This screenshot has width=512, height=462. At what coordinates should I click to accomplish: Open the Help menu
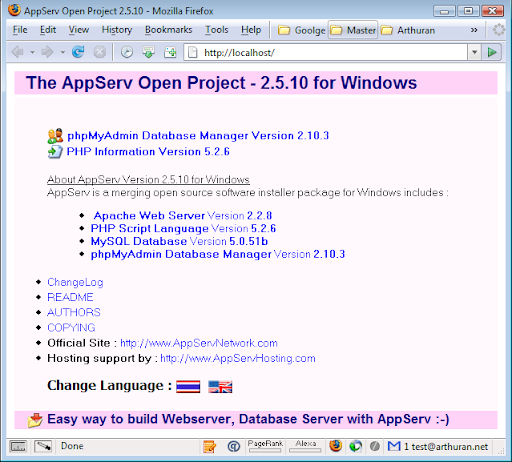[x=251, y=30]
